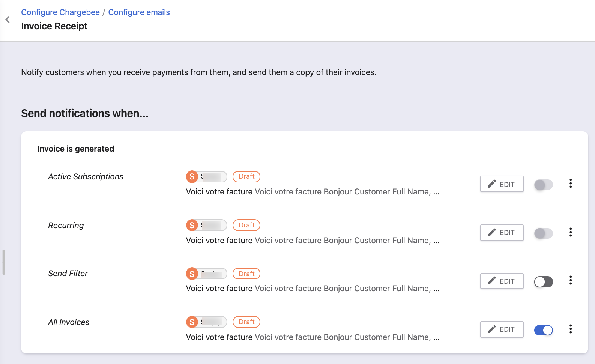Image resolution: width=595 pixels, height=364 pixels.
Task: Click the Draft badge on Active Subscriptions
Action: point(246,176)
